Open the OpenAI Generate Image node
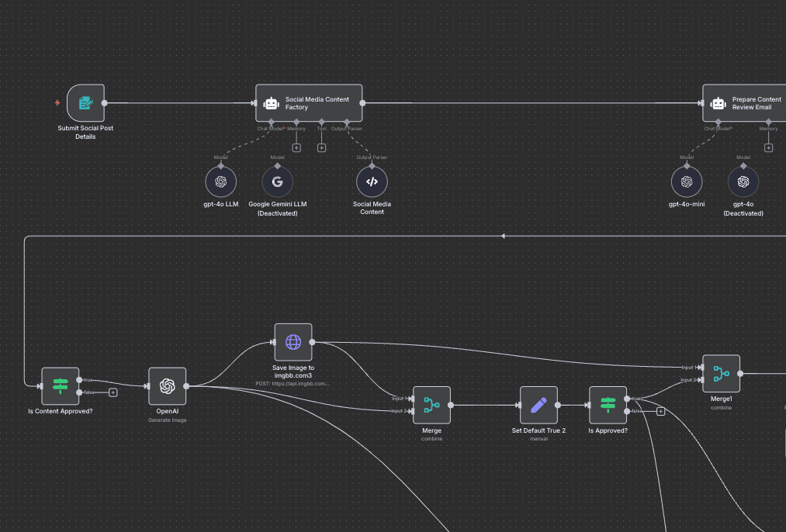The height and width of the screenshot is (532, 786). pos(167,385)
